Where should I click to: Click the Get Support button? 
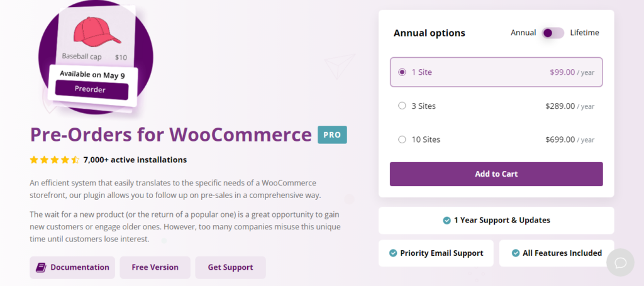230,267
